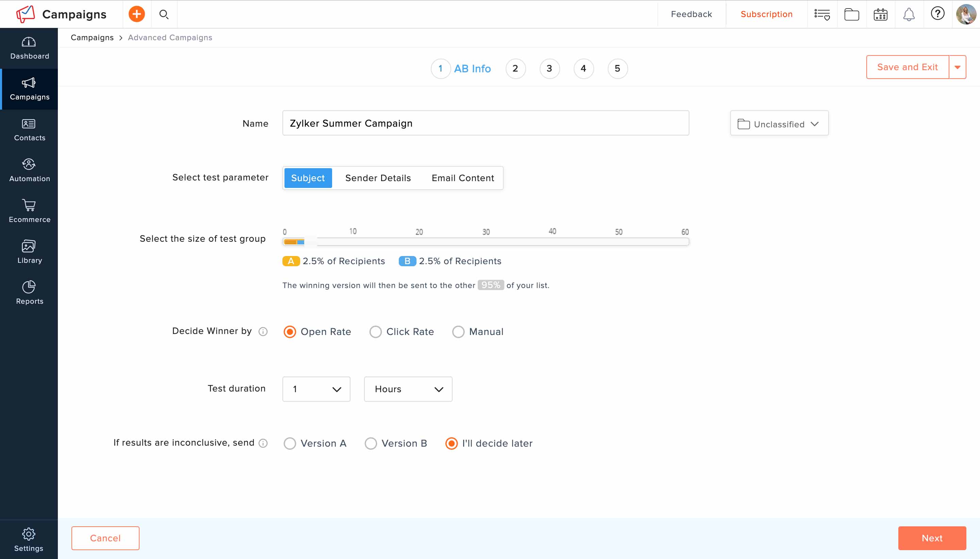Click the Reports sidebar icon

[x=29, y=292]
